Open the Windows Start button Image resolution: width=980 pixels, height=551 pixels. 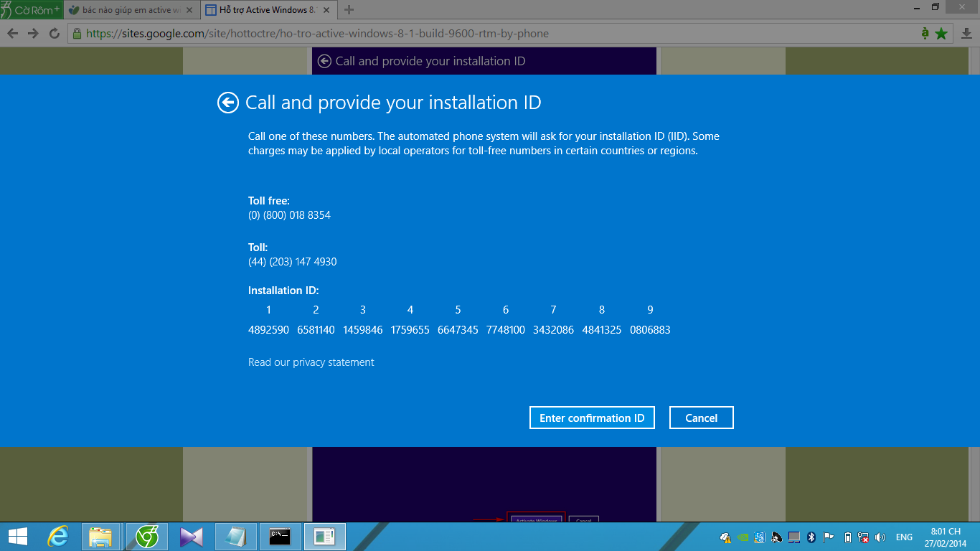pos(17,536)
